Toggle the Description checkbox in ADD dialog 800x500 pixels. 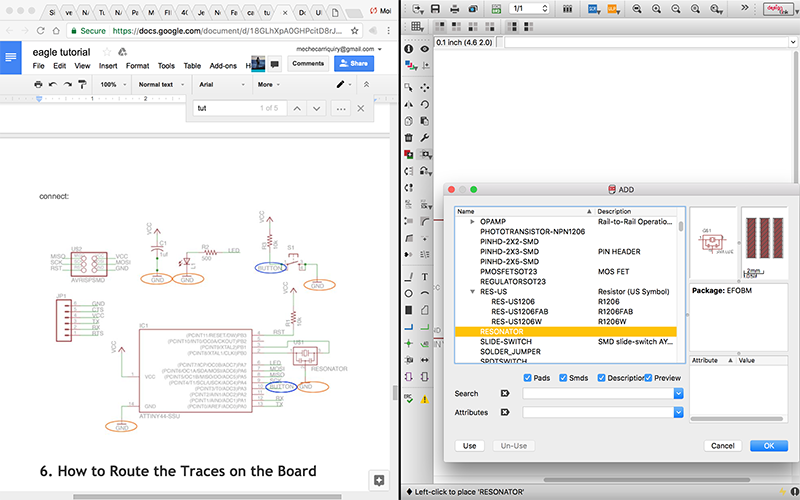[602, 378]
